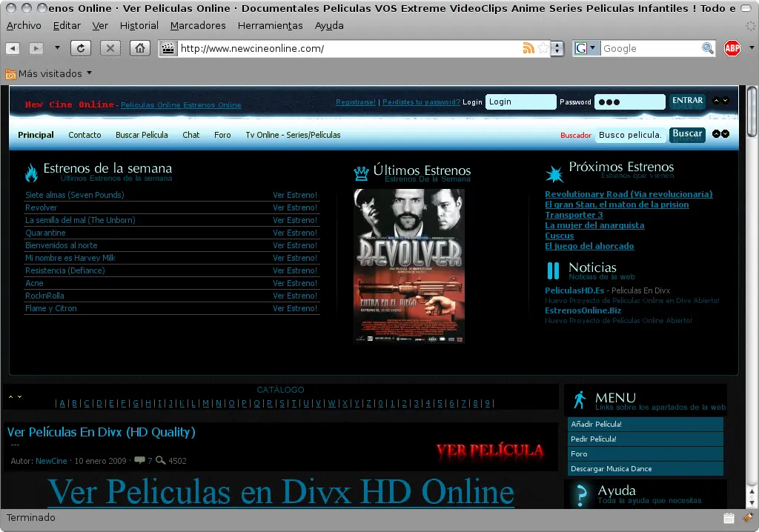This screenshot has height=532, width=759.
Task: Open the Ver menu
Action: point(100,26)
